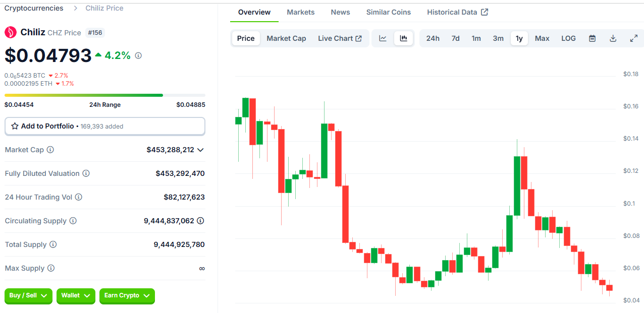Expand the Wallet dropdown
The height and width of the screenshot is (313, 644).
75,296
